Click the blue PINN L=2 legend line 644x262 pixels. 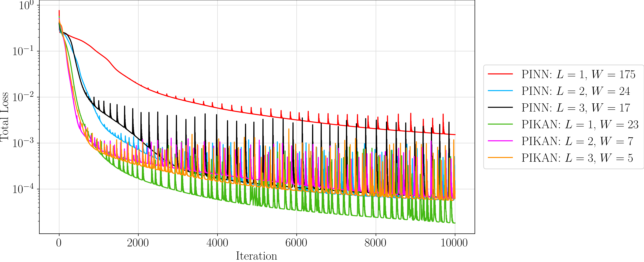500,91
